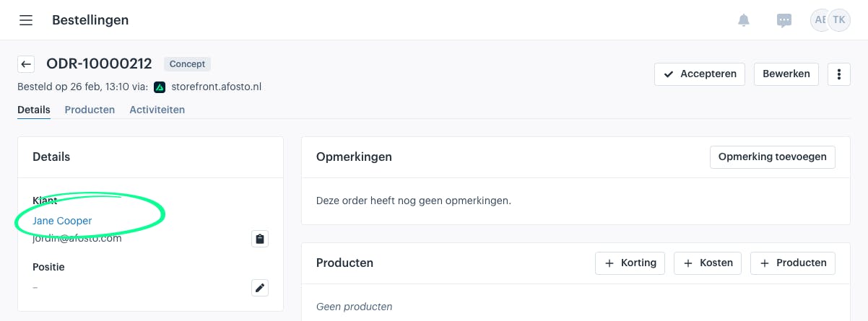Click the Bewerken button
This screenshot has width=868, height=321.
click(786, 74)
